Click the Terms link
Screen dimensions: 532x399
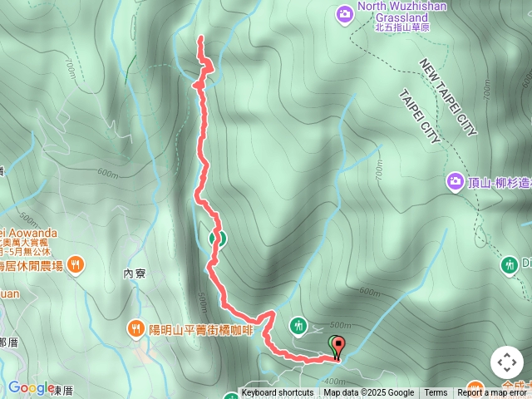[x=436, y=393]
